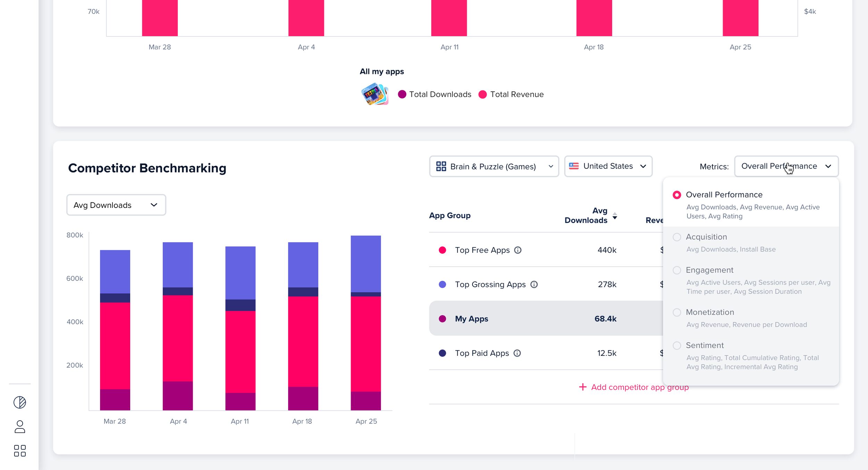
Task: Click info icon next to Top Paid Apps
Action: point(517,353)
